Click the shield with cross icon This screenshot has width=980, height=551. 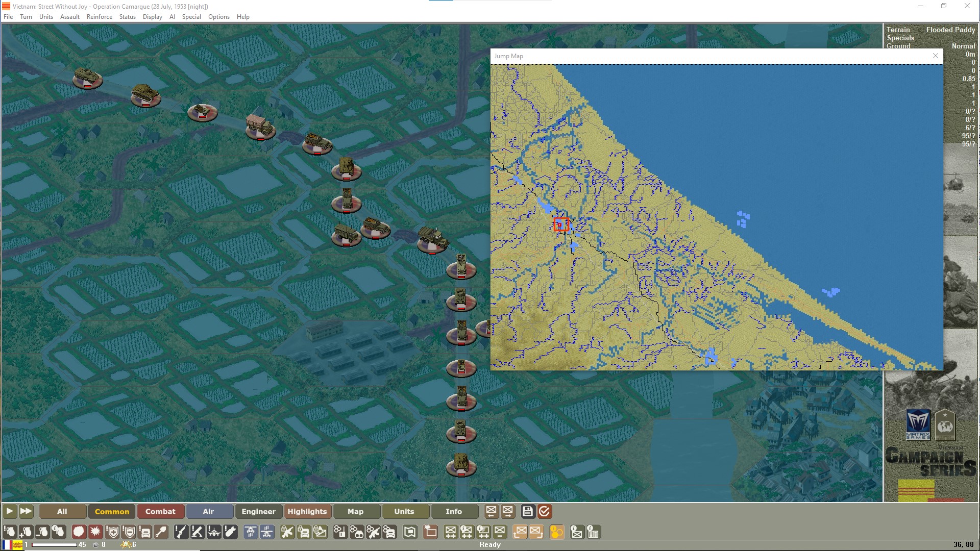pos(113,532)
